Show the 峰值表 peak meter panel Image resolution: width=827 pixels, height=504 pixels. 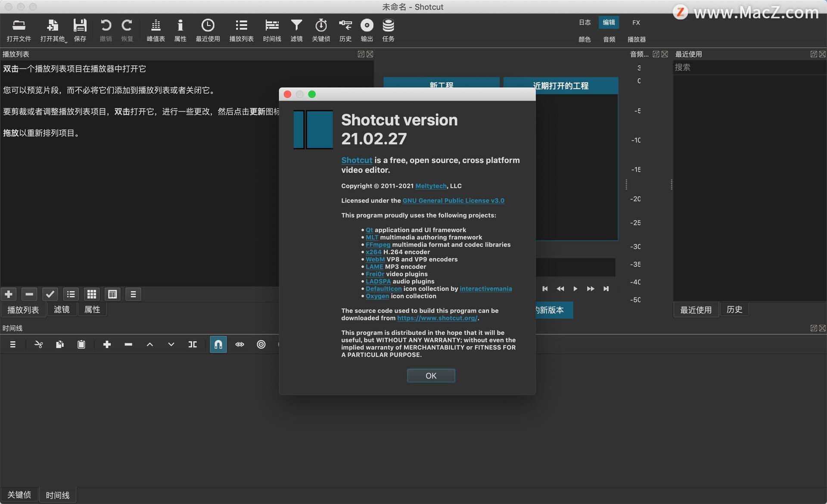click(156, 30)
